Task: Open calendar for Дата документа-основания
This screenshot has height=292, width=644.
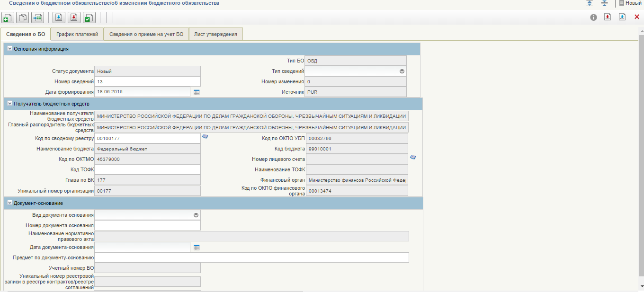Action: (197, 248)
